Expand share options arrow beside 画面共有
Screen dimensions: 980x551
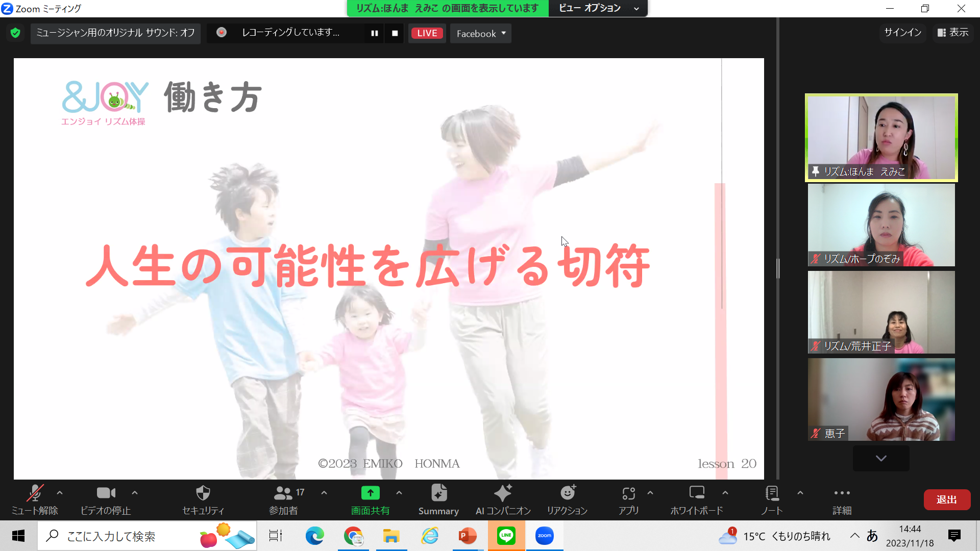pyautogui.click(x=399, y=493)
